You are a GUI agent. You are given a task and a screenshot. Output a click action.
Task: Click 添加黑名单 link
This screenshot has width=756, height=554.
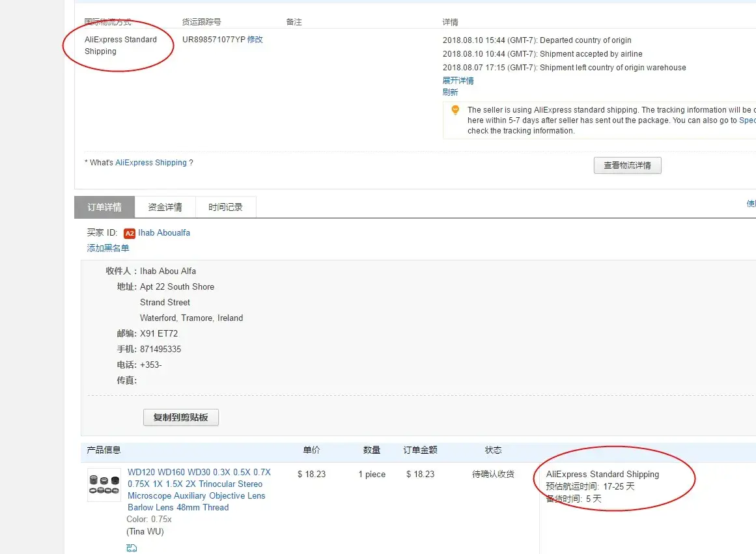(108, 248)
